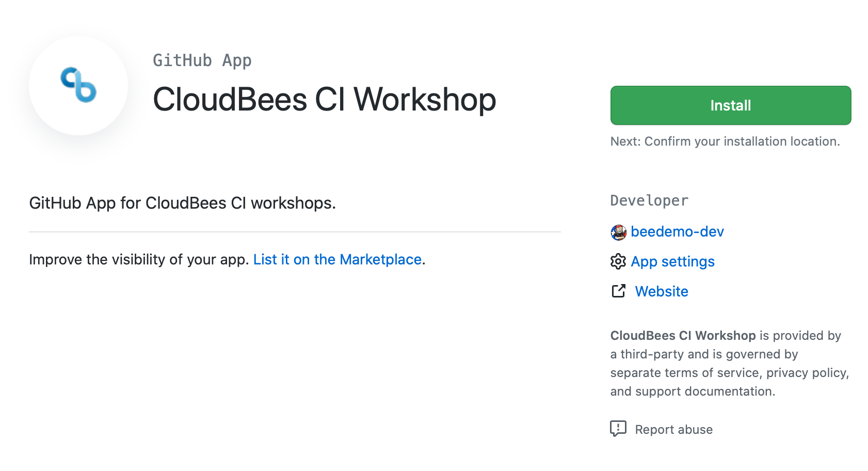Click the installation location confirmation text

725,141
